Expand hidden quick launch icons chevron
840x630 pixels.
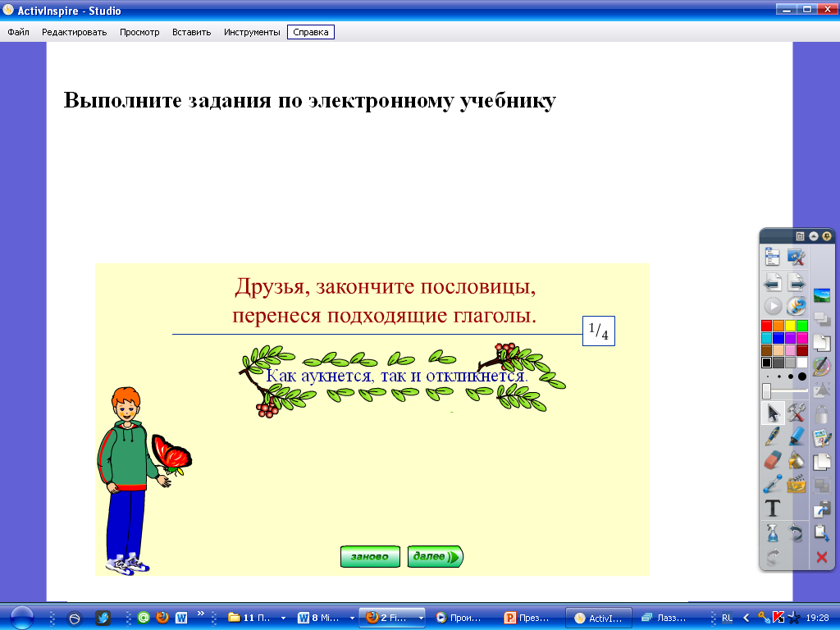point(201,613)
